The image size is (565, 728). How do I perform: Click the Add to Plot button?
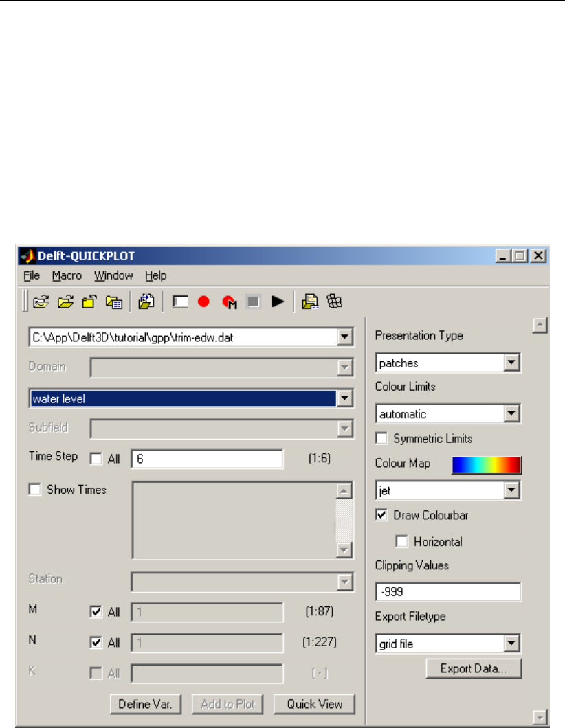point(228,705)
